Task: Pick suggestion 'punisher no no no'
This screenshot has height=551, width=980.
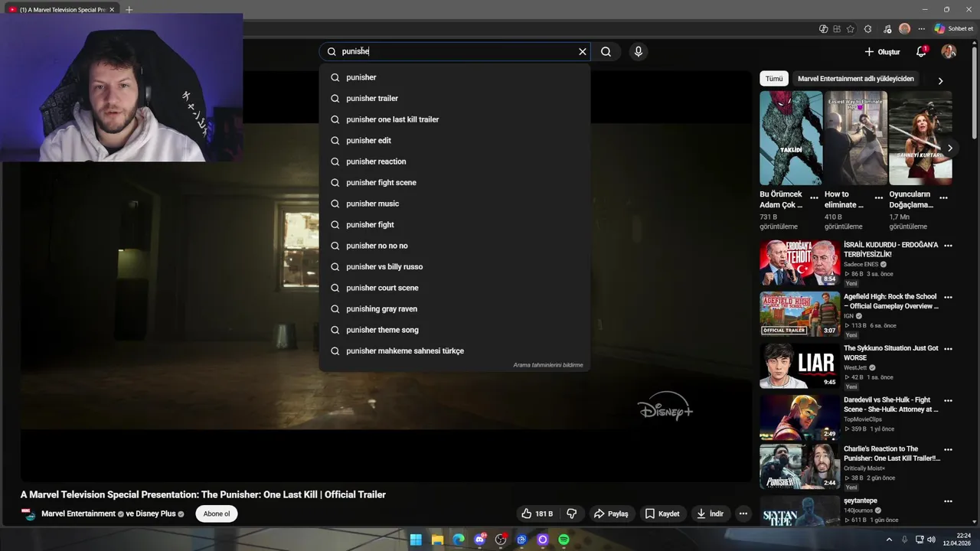Action: (455, 246)
